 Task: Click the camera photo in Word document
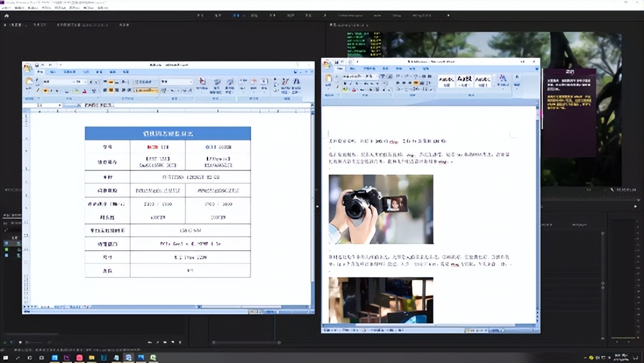click(381, 209)
